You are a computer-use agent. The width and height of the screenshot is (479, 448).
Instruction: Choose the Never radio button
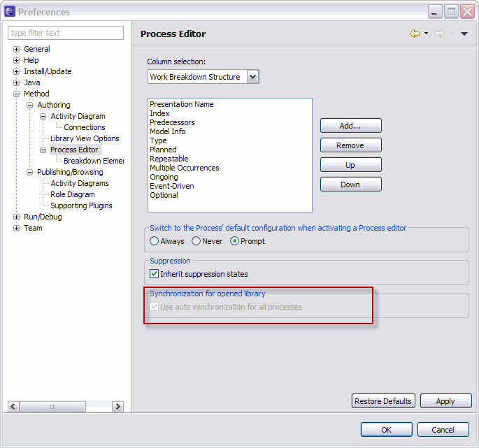(196, 241)
